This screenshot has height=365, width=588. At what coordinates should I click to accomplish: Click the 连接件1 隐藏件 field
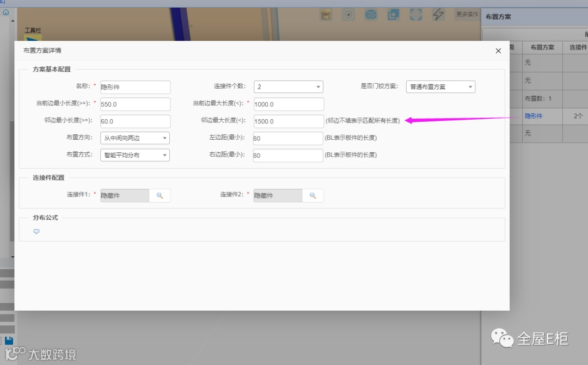pyautogui.click(x=125, y=196)
